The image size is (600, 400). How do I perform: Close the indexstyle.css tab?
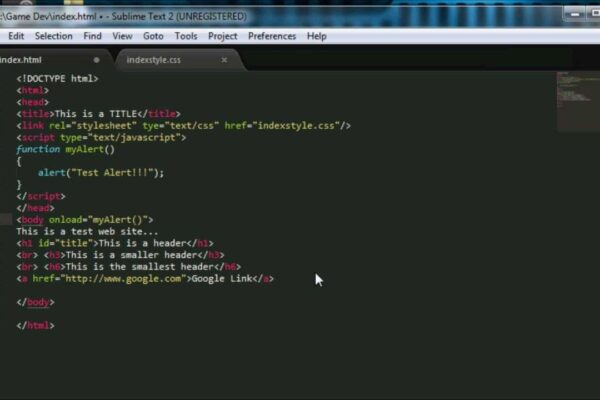(x=224, y=60)
